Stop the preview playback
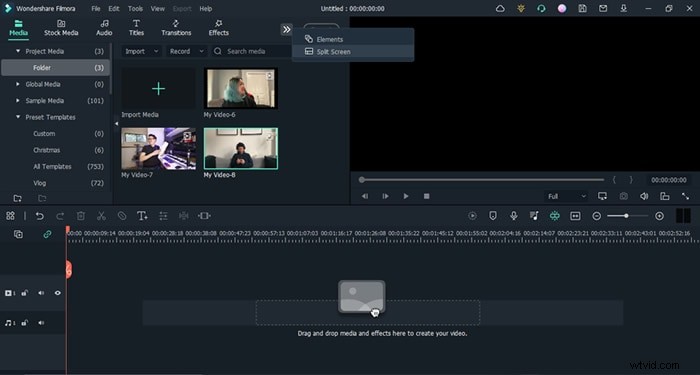The width and height of the screenshot is (700, 375). (426, 196)
